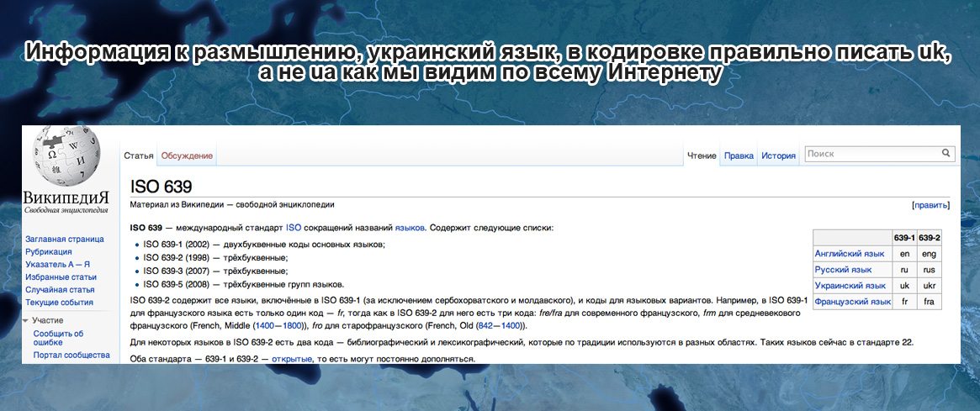The width and height of the screenshot is (980, 411).
Task: Click the ISO 639 page heading
Action: tap(161, 186)
